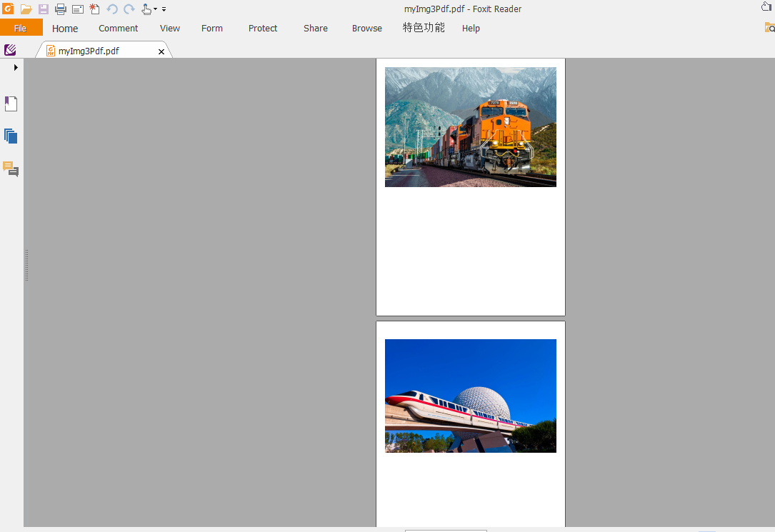Open the Bookmarks panel
The height and width of the screenshot is (532, 775).
11,104
